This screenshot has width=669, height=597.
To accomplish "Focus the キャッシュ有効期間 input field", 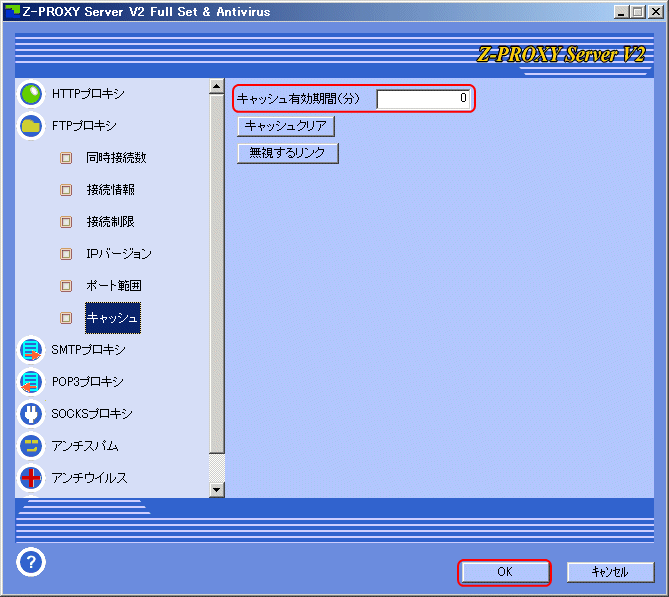I will point(424,99).
